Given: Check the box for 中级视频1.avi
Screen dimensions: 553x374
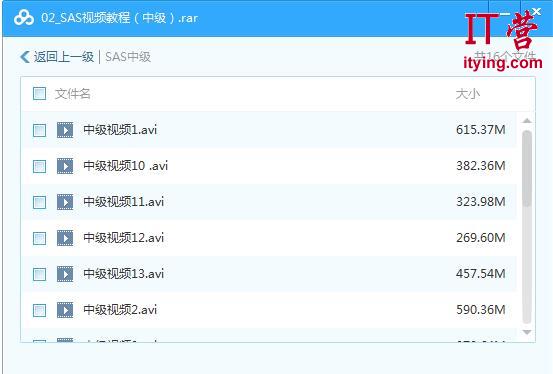Looking at the screenshot, I should click(x=40, y=130).
